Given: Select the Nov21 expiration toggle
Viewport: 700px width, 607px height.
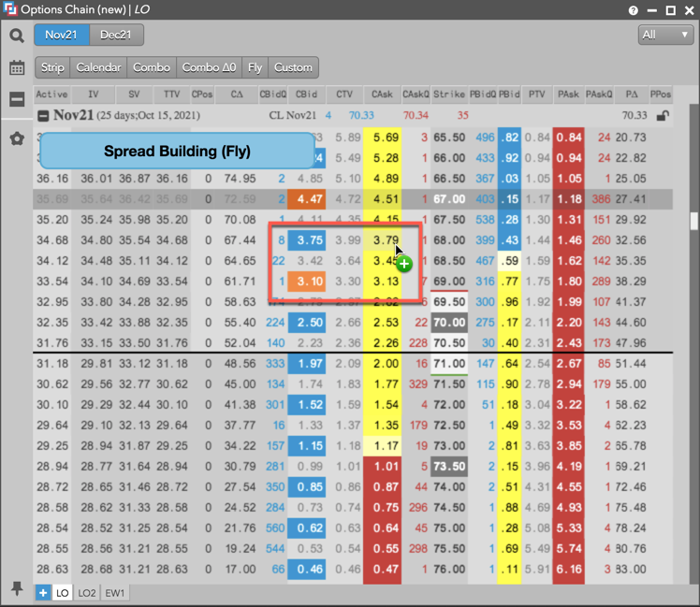Looking at the screenshot, I should [x=62, y=36].
